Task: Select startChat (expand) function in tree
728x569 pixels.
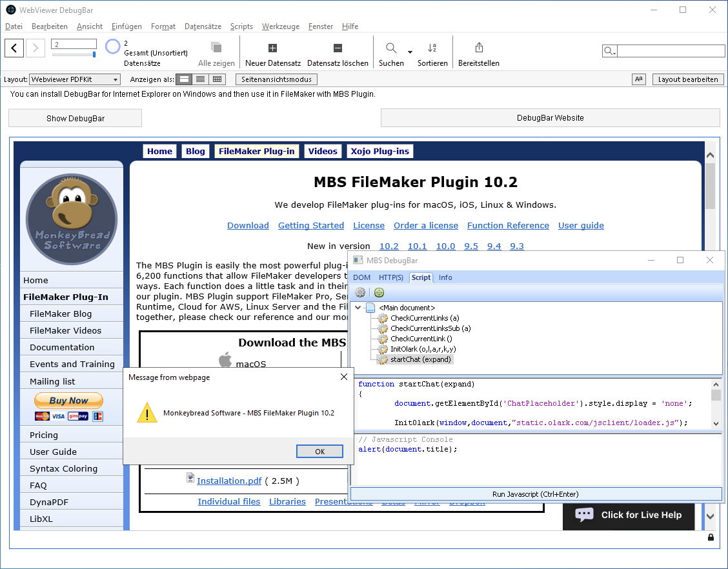Action: [x=421, y=359]
